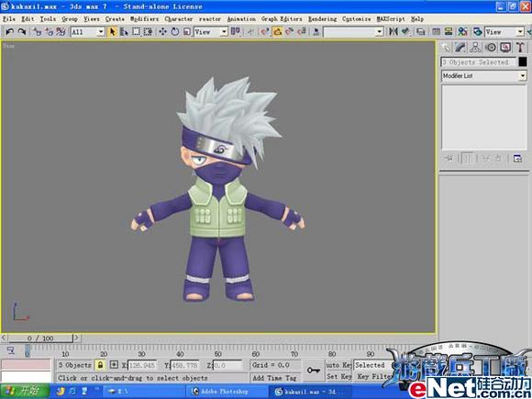532x399 pixels.
Task: Toggle the Spinner Snap icon
Action: [x=302, y=32]
